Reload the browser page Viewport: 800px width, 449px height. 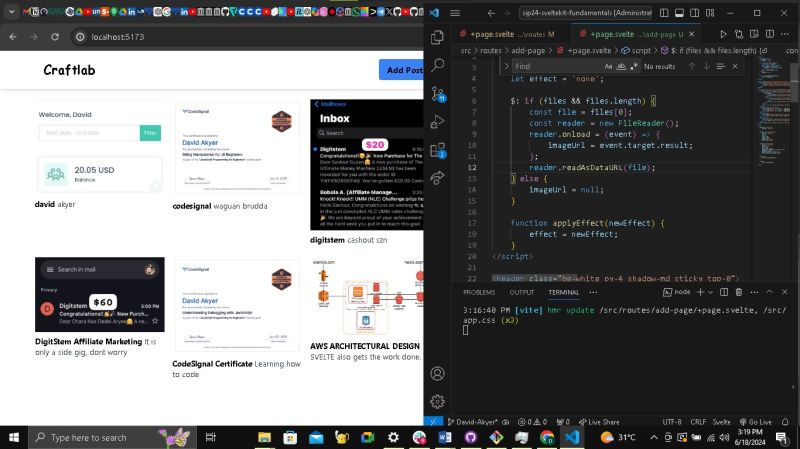55,37
